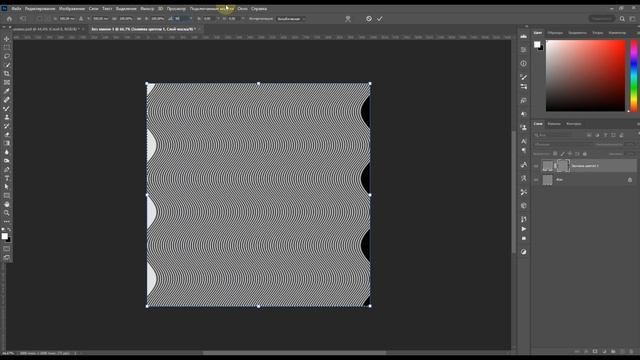This screenshot has height=360, width=640.
Task: Open the interpolation dropdown in options bar
Action: point(291,19)
